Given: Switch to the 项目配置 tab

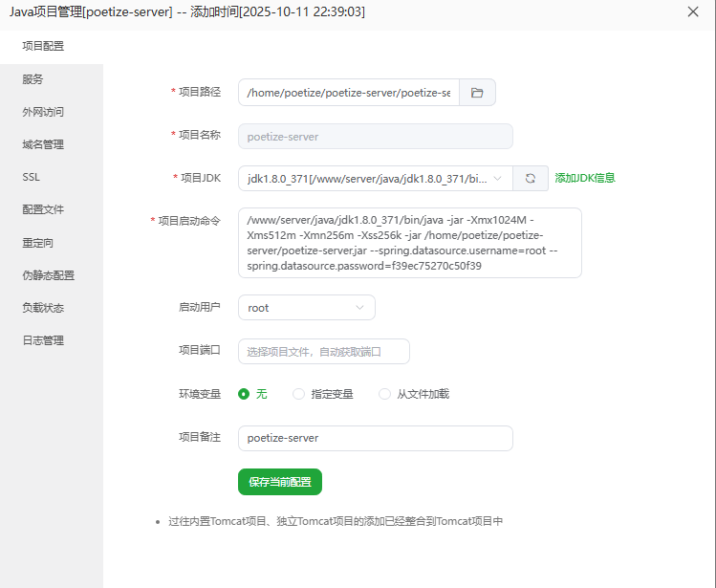Looking at the screenshot, I should [52, 46].
